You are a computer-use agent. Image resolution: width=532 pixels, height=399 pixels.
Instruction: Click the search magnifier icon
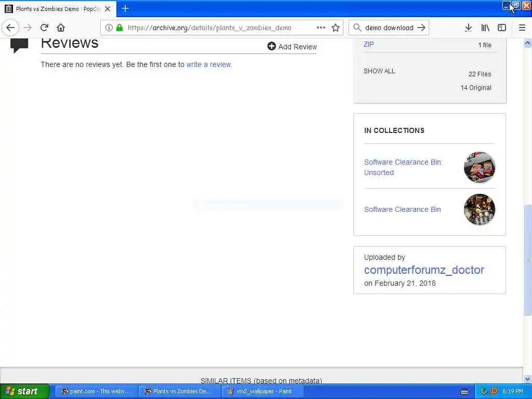tap(357, 28)
